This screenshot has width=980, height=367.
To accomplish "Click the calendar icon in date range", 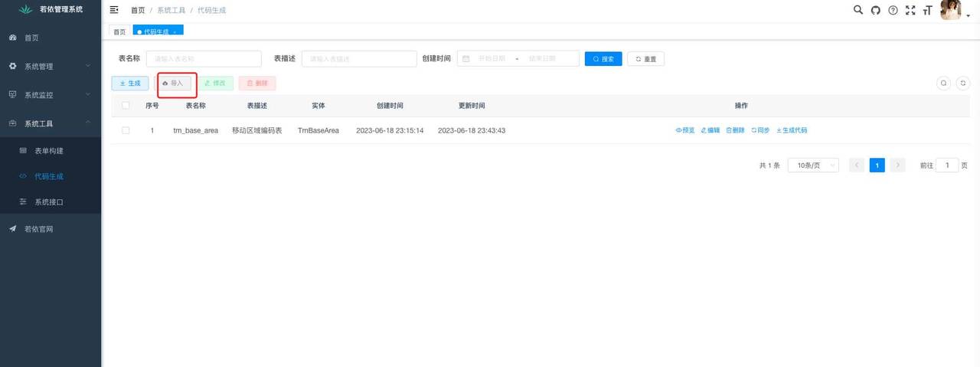I will [465, 59].
